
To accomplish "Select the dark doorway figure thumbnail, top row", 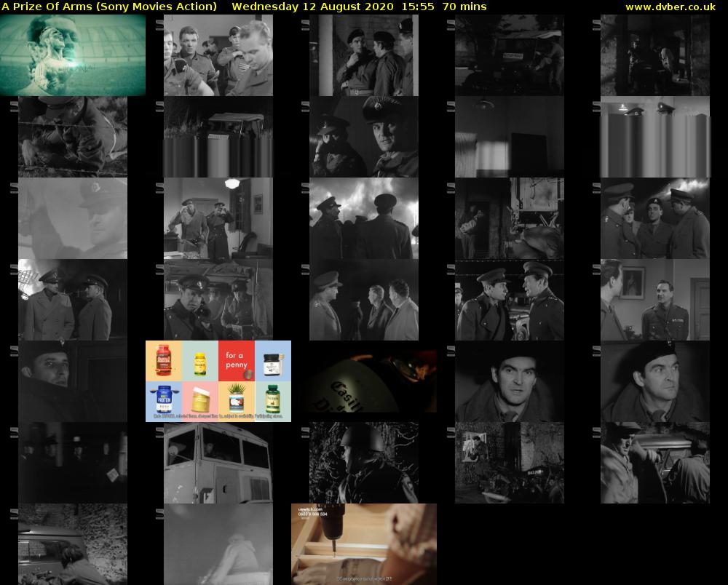I will 655,55.
